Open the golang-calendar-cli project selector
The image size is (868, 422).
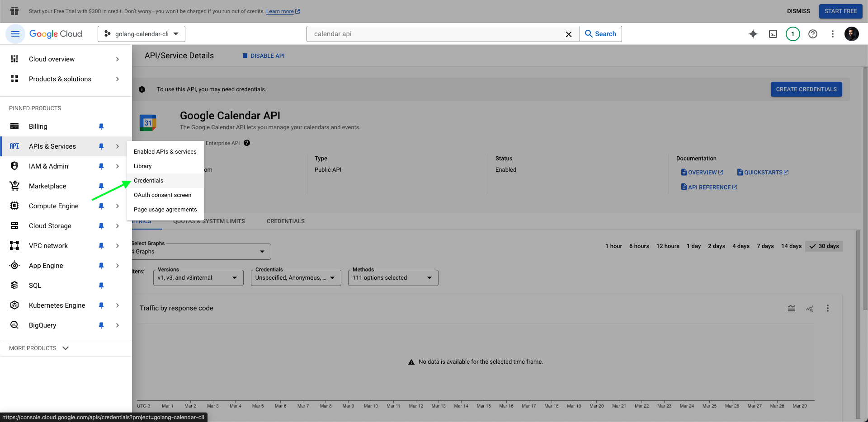[142, 34]
